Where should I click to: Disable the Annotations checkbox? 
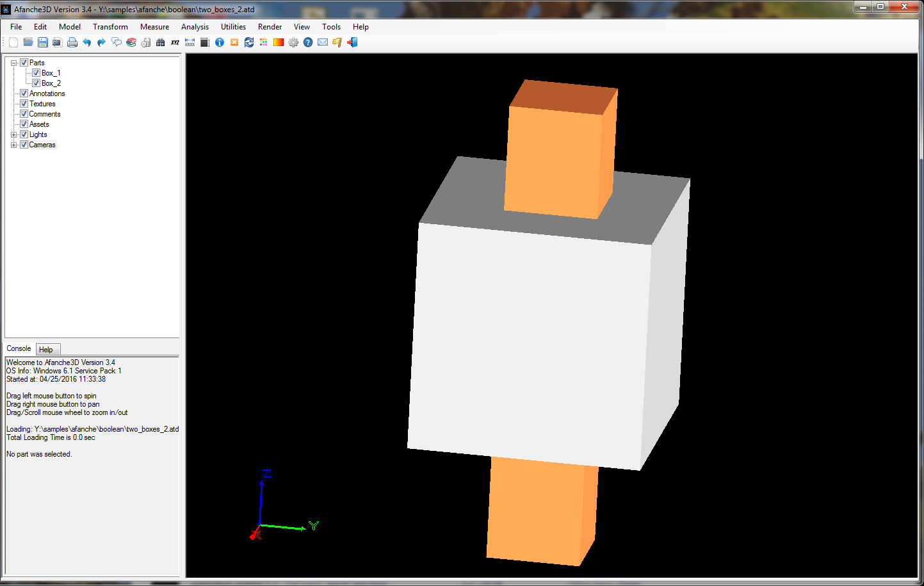24,94
